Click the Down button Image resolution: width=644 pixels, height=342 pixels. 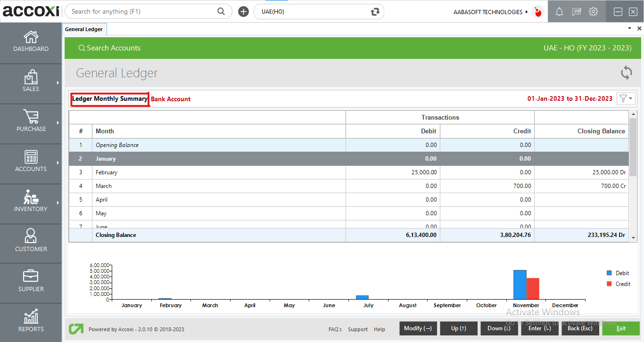(500, 328)
